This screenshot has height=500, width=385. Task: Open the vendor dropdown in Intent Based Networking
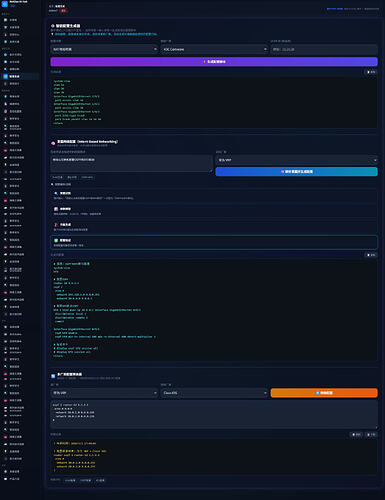point(296,160)
